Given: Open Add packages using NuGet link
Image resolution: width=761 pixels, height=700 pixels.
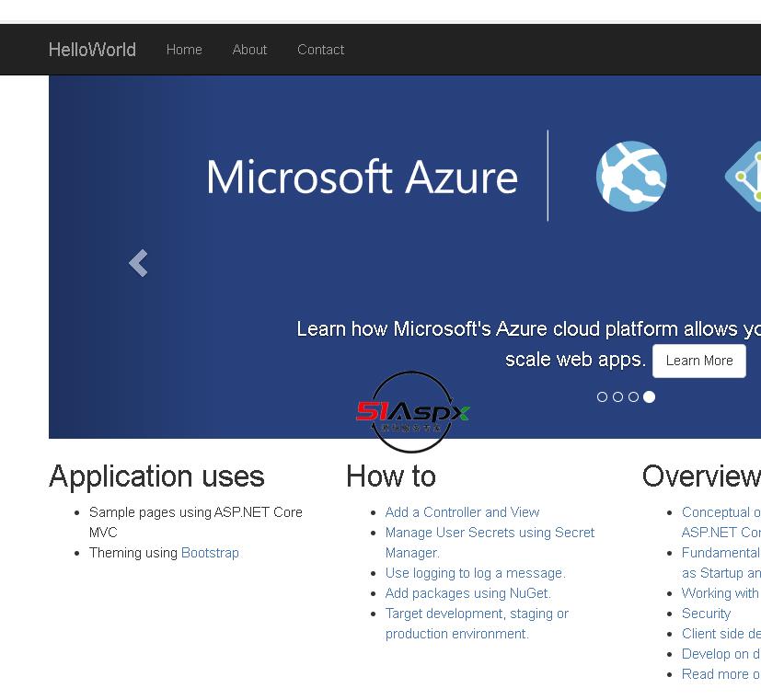Looking at the screenshot, I should 467,593.
